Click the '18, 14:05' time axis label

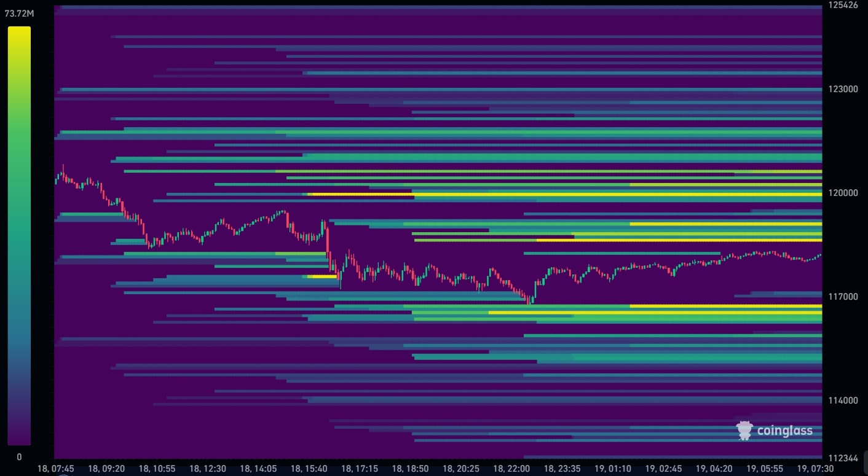pos(258,469)
